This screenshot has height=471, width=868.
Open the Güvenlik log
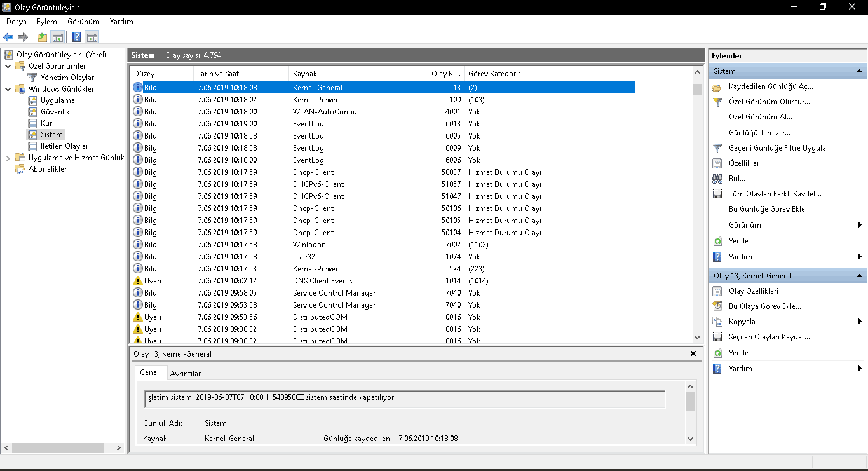tap(55, 112)
